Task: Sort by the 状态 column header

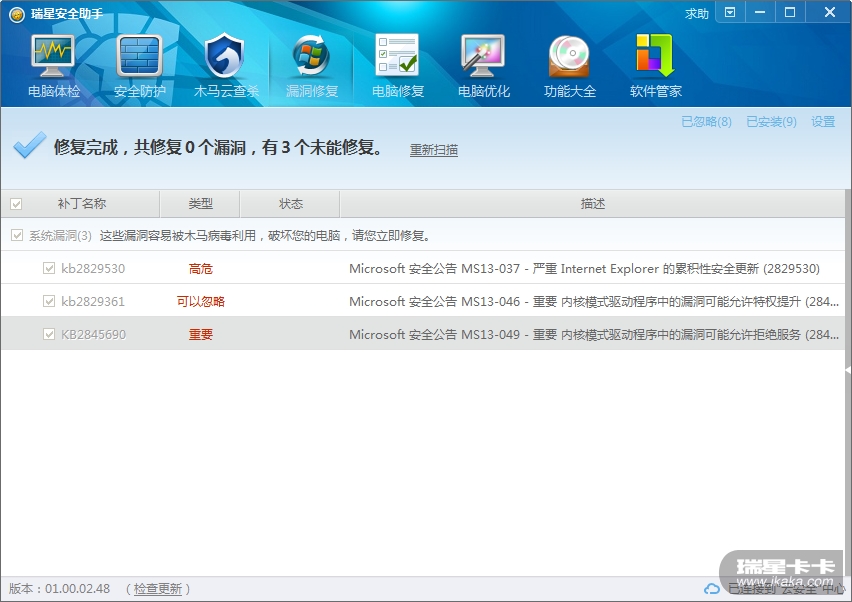Action: pyautogui.click(x=290, y=204)
